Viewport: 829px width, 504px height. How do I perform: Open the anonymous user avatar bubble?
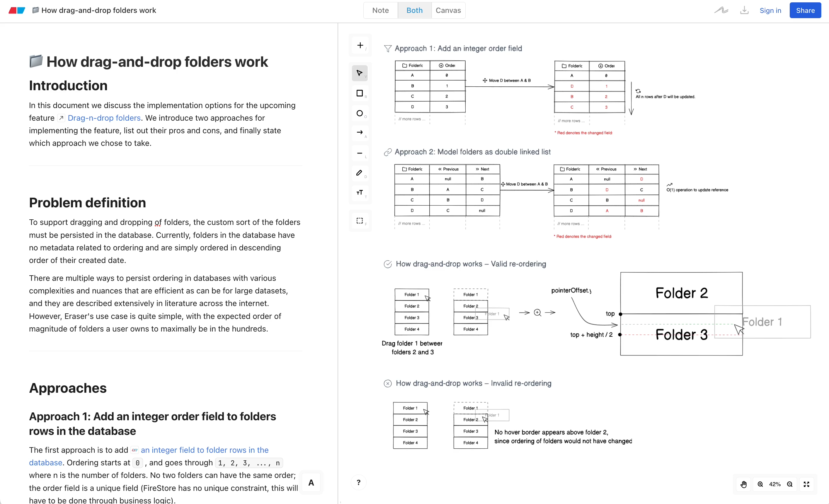click(x=311, y=483)
